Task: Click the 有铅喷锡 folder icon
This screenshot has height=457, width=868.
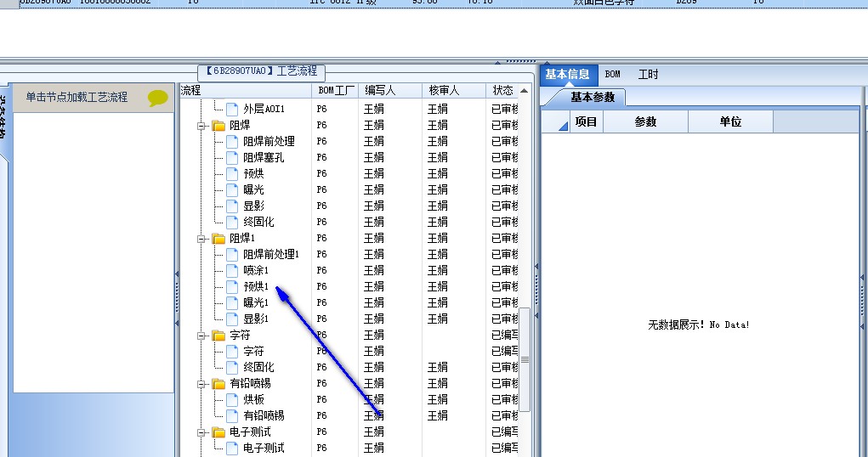Action: 218,383
